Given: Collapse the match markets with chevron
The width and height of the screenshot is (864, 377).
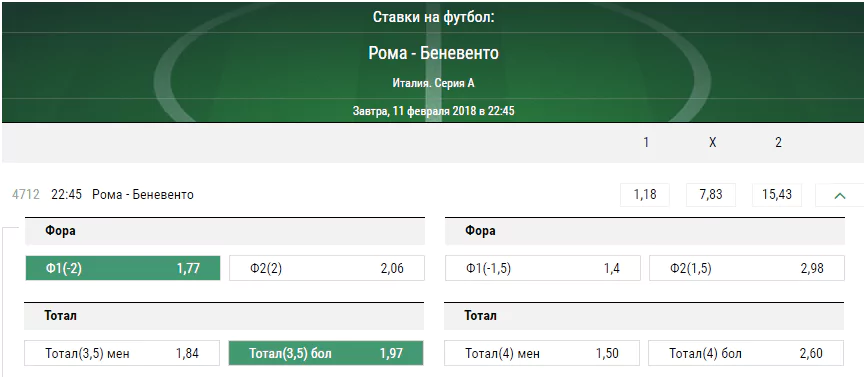Looking at the screenshot, I should tap(839, 195).
